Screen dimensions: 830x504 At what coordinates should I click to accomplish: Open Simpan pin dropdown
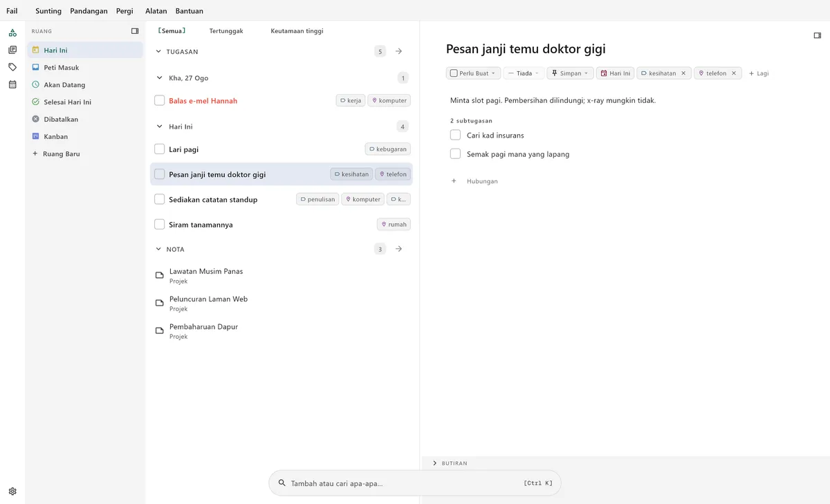click(x=570, y=73)
